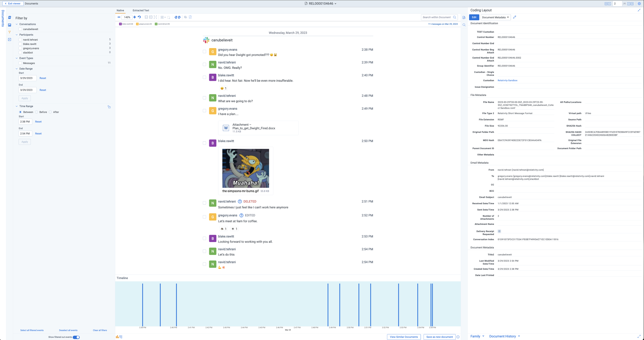Open the Document Metadata layout dropdown
The height and width of the screenshot is (340, 644).
tap(495, 17)
